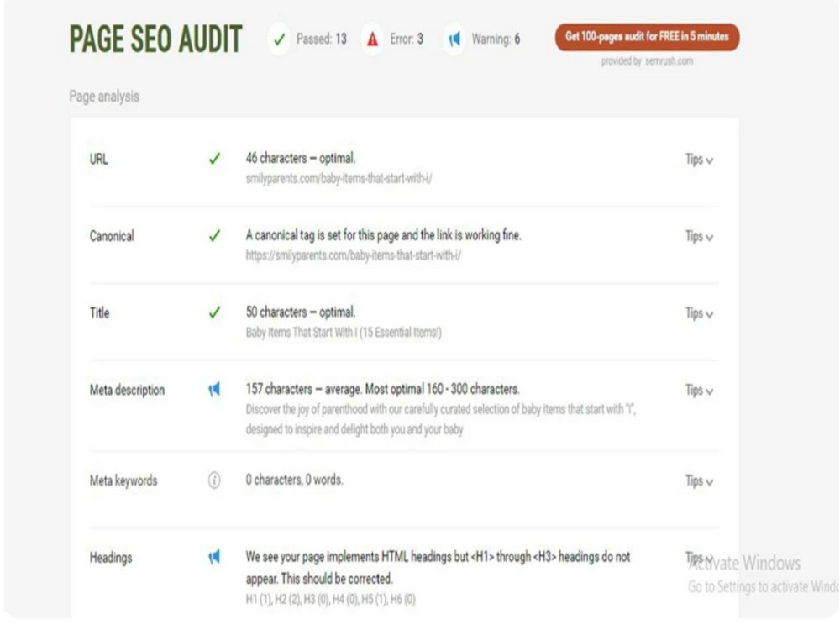Click the Title row green checkmark
840x630 pixels.
click(214, 312)
